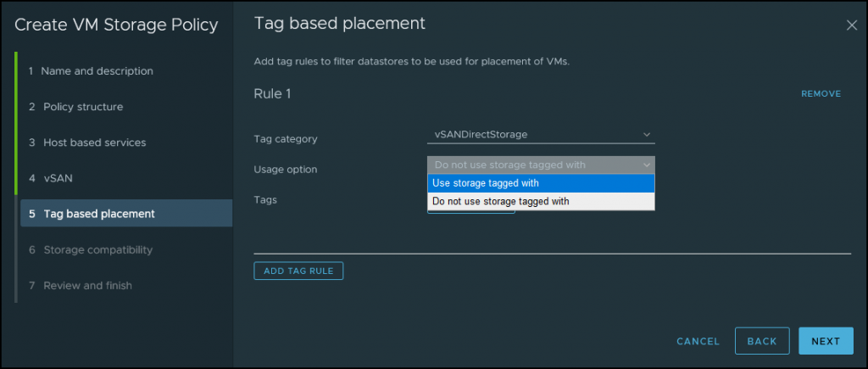
Task: Click the 'Tag category' label
Action: point(286,139)
